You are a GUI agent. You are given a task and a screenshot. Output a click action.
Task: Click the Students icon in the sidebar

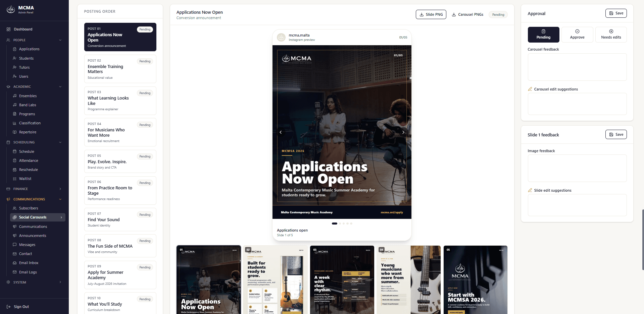[x=14, y=58]
